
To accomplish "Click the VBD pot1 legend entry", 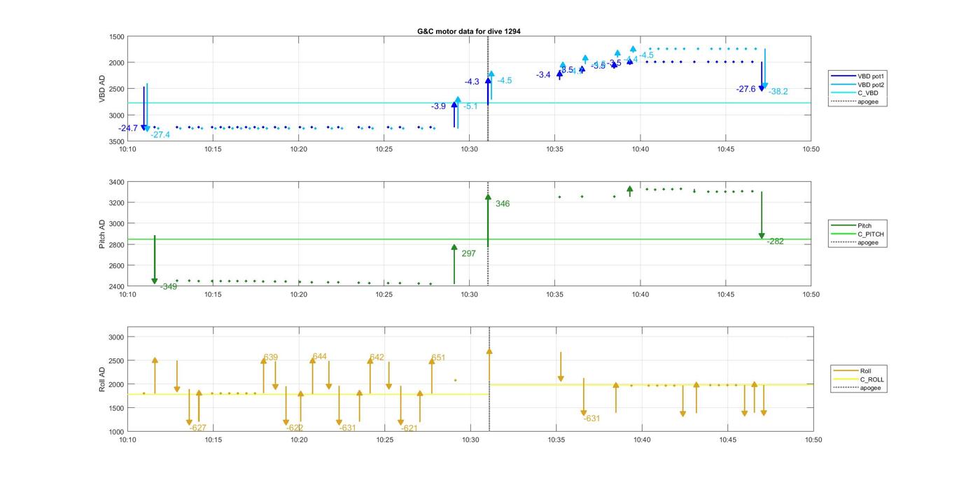I will click(869, 76).
